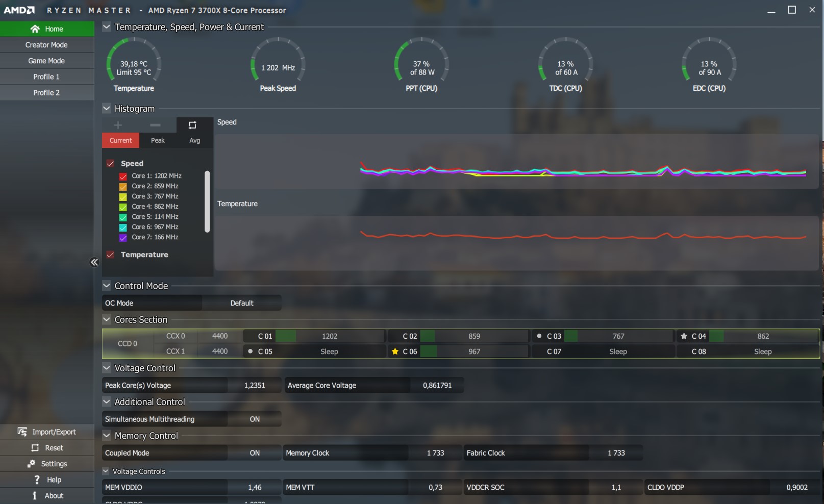This screenshot has width=824, height=504.
Task: Uncheck the Core 6 speed checkbox
Action: point(123,228)
